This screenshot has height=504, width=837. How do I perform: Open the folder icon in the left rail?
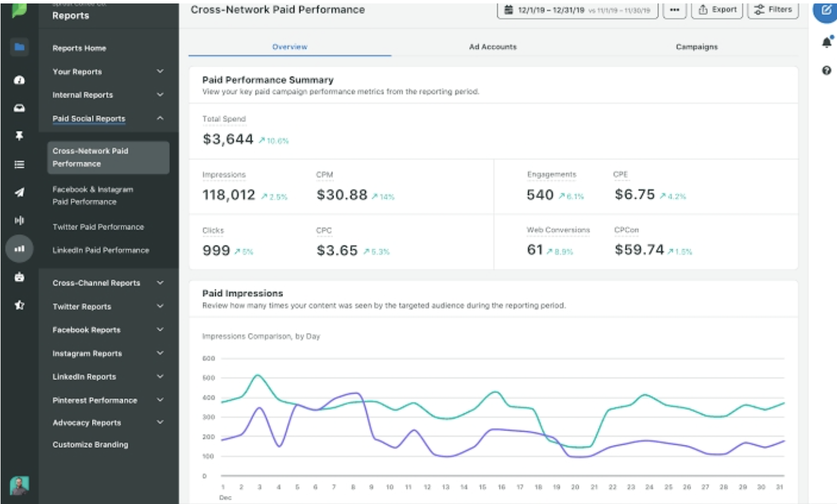pos(20,47)
